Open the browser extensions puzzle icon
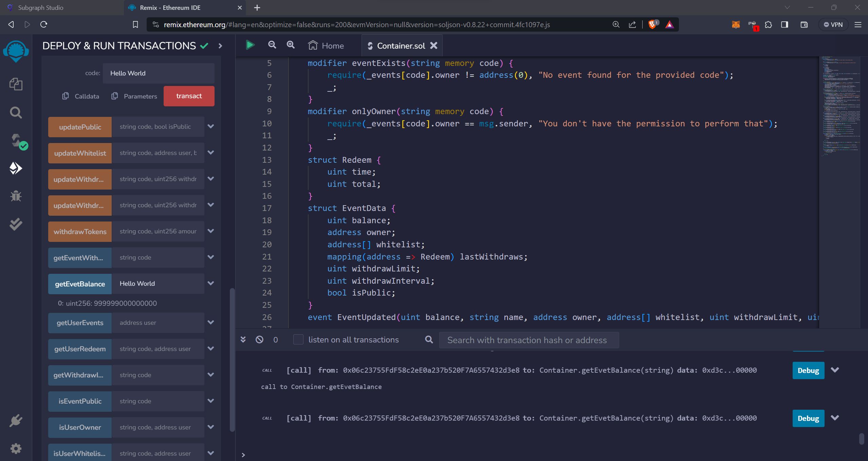The image size is (868, 461). pos(768,24)
